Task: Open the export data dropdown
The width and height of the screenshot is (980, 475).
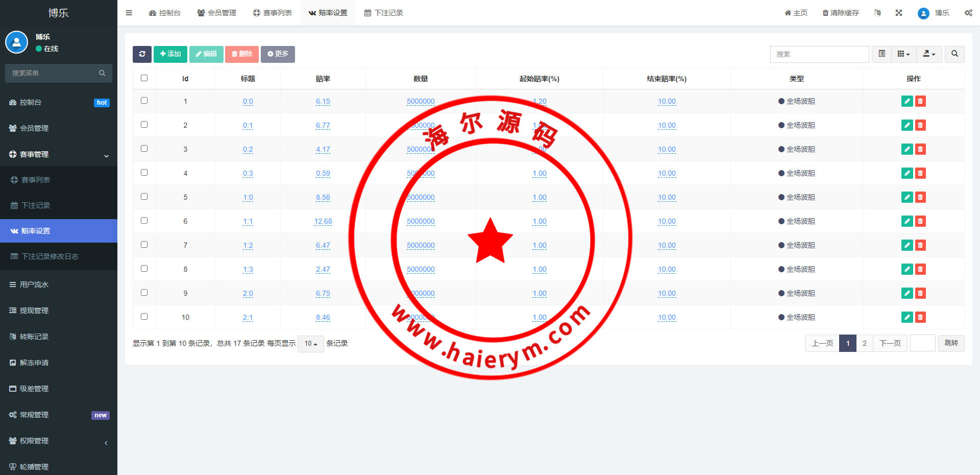Action: [929, 54]
